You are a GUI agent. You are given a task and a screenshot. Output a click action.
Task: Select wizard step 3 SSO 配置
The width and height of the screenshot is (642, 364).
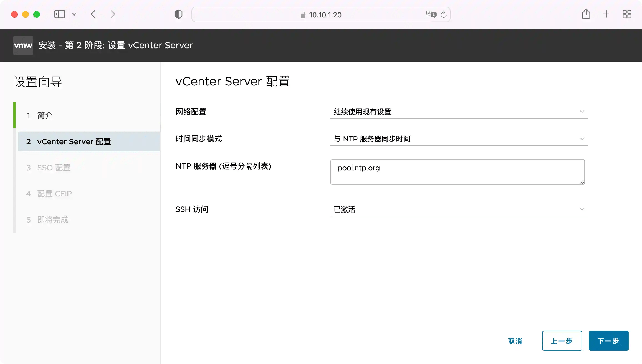coord(53,168)
